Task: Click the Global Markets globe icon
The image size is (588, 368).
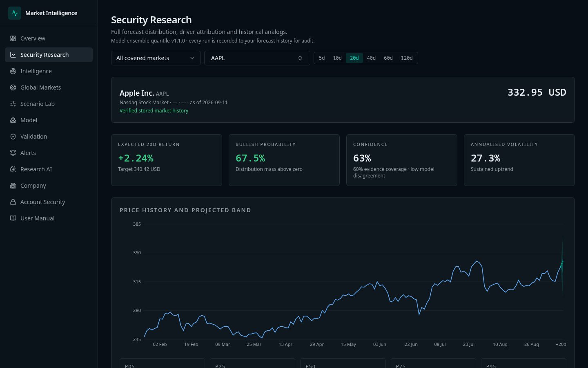Action: pos(13,88)
